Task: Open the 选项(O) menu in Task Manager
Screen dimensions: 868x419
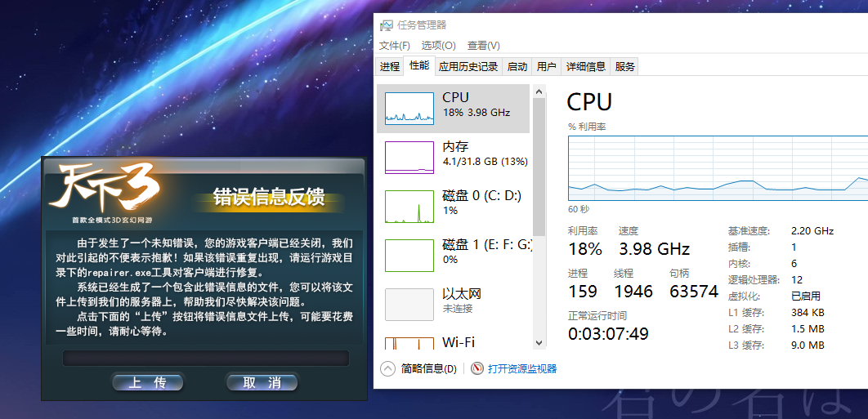Action: click(x=438, y=46)
